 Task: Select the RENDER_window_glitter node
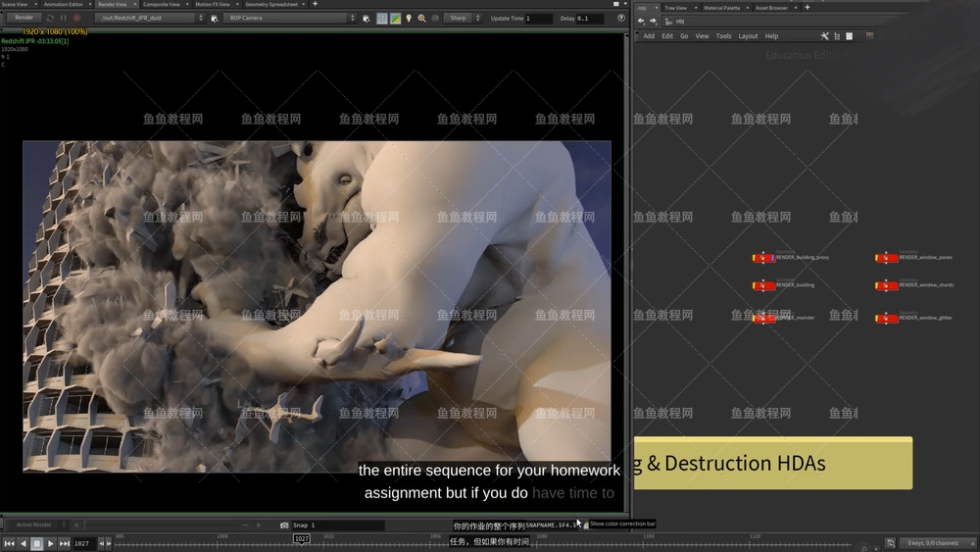pos(886,319)
